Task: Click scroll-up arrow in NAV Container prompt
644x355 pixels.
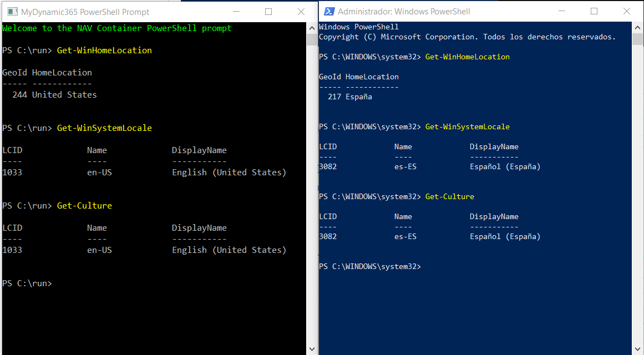Action: coord(312,28)
